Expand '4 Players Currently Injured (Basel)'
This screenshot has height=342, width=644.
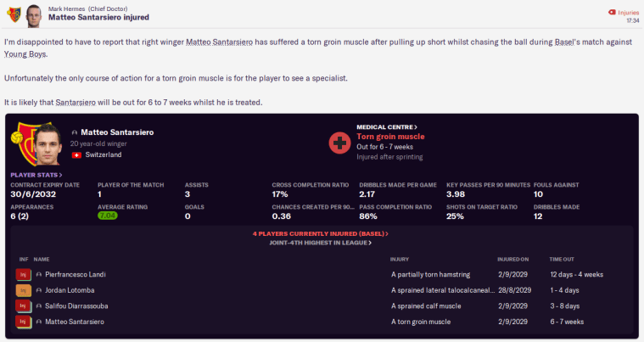click(320, 233)
